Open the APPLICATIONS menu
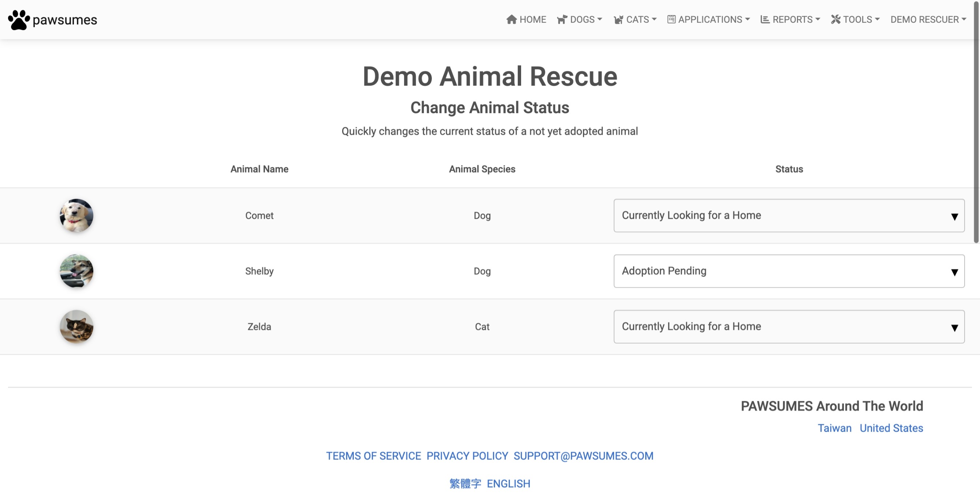 [x=711, y=19]
